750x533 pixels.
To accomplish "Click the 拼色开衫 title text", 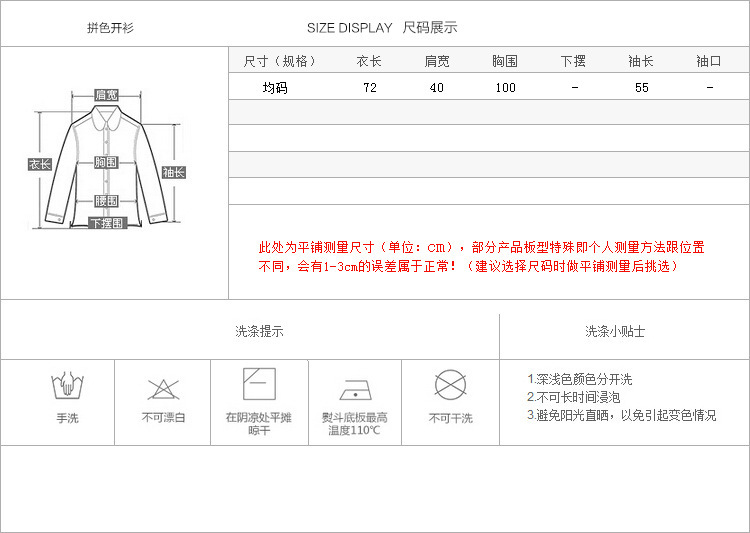I will coord(110,28).
